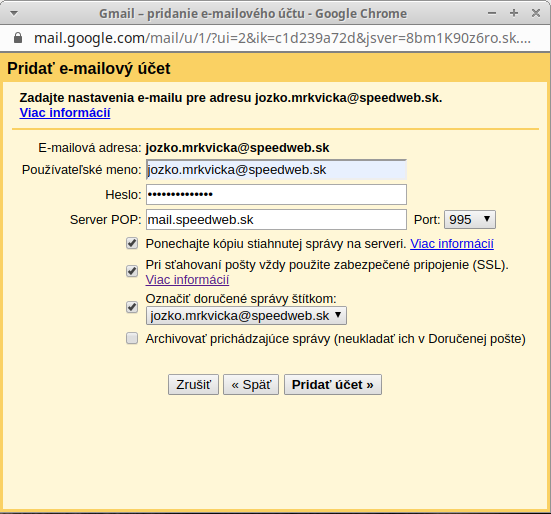The width and height of the screenshot is (551, 514).
Task: Toggle label incoming messages checkbox
Action: (x=132, y=307)
